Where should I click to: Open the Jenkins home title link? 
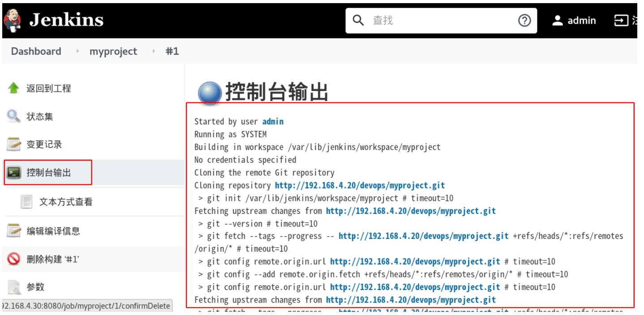66,20
